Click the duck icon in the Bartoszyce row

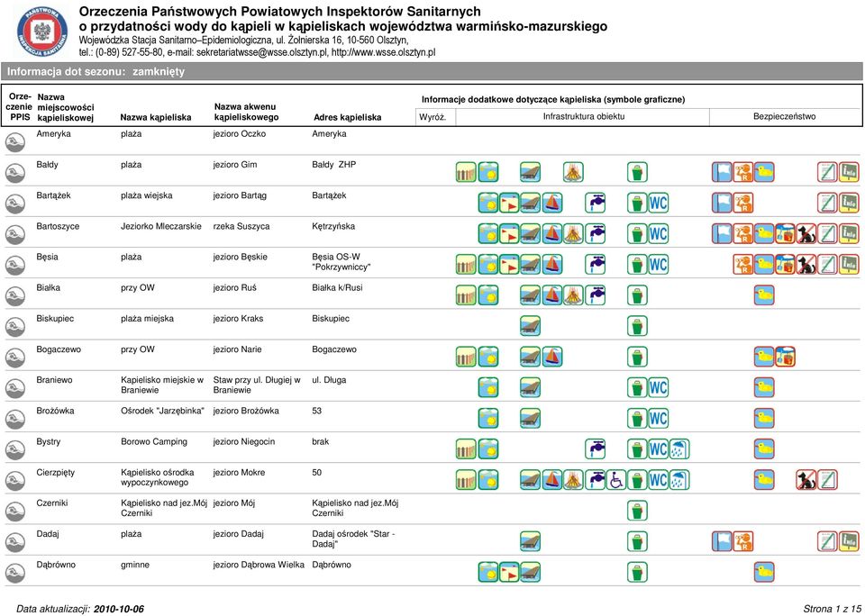(x=764, y=234)
